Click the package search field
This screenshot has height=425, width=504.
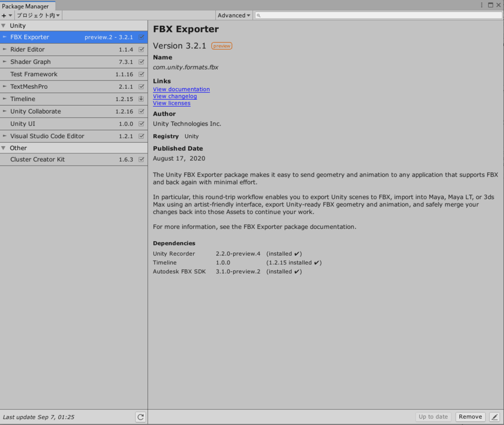[378, 15]
